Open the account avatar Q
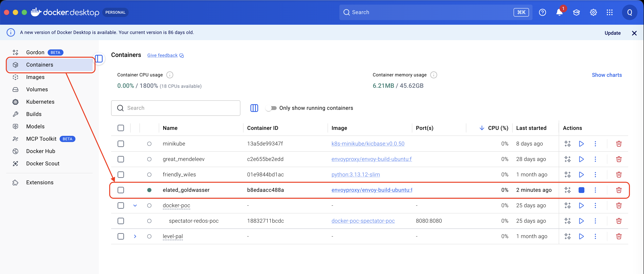The width and height of the screenshot is (644, 274). 630,12
